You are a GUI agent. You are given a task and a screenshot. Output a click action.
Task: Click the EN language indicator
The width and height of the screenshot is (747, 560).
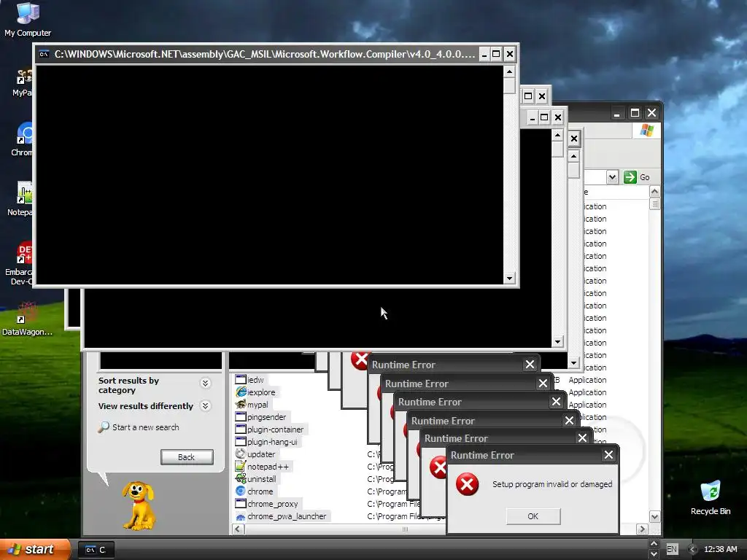pyautogui.click(x=672, y=549)
